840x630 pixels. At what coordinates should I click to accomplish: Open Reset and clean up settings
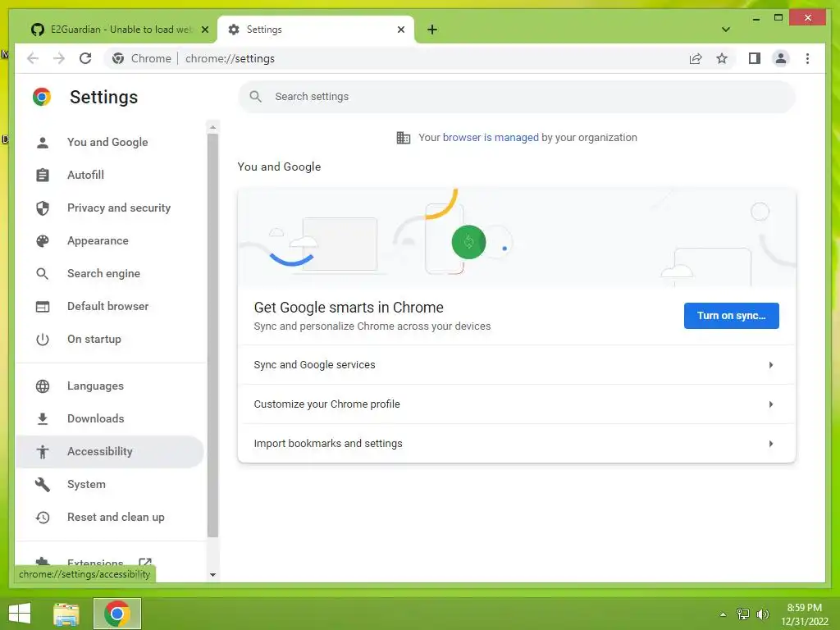point(110,517)
